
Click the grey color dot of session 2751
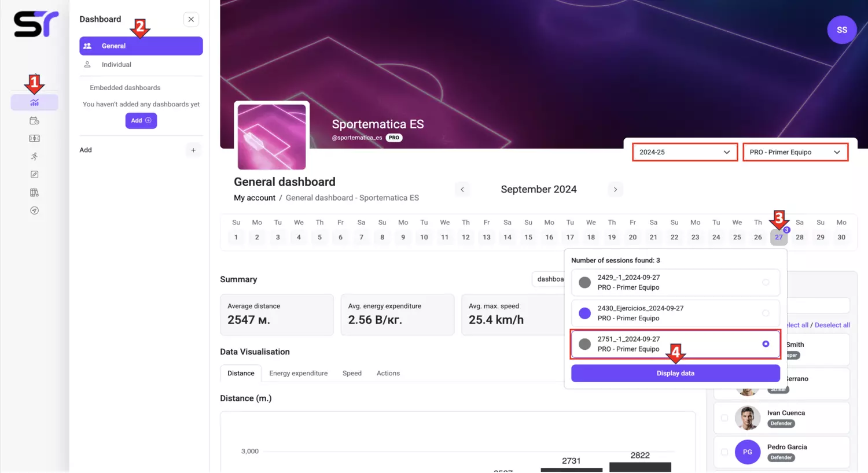585,344
